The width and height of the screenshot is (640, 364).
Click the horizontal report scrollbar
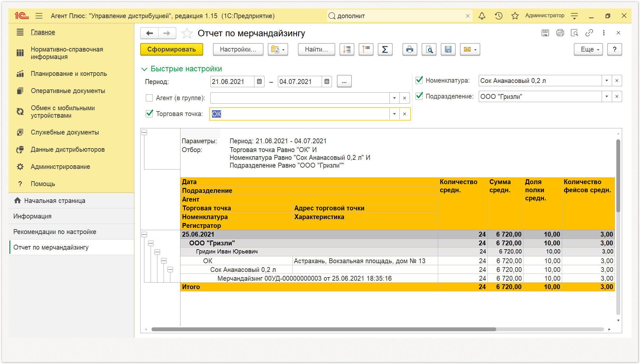[x=324, y=329]
